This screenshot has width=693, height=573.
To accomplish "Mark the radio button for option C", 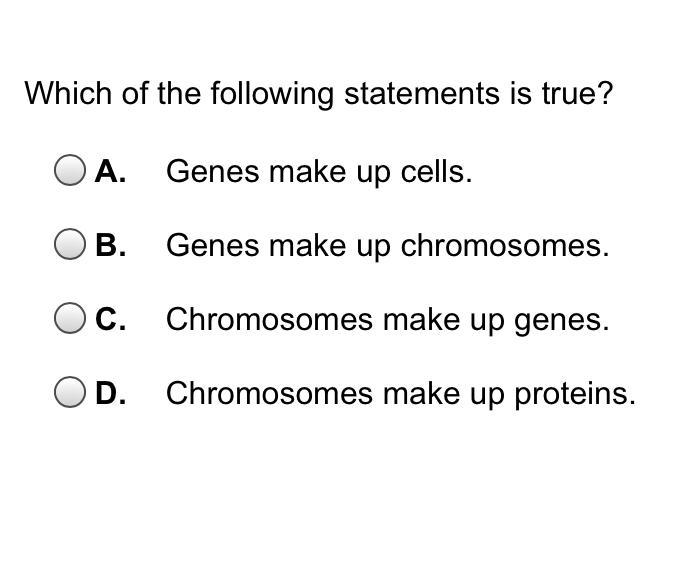I will coord(70,319).
